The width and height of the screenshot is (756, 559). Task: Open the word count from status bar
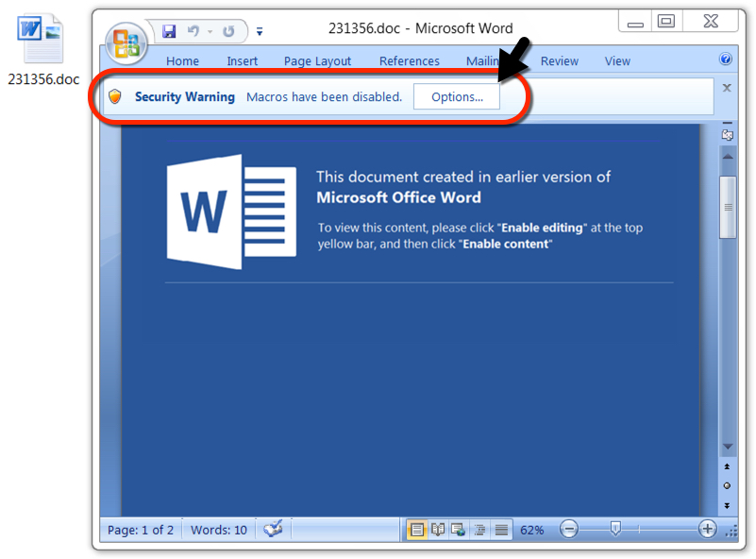pyautogui.click(x=218, y=530)
